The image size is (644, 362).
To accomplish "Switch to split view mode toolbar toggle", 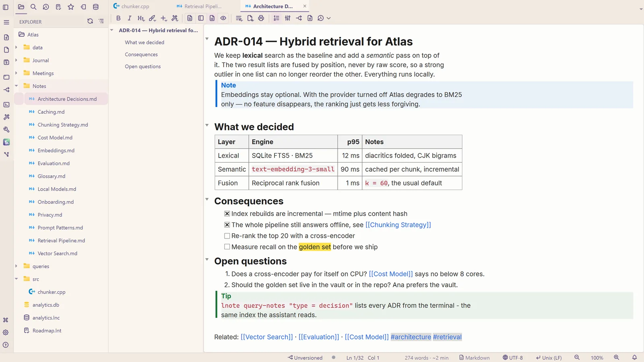I will [201, 18].
